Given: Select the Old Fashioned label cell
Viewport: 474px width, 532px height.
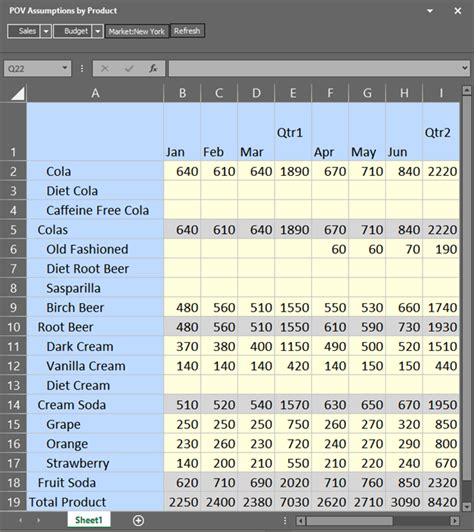Looking at the screenshot, I should (95, 249).
